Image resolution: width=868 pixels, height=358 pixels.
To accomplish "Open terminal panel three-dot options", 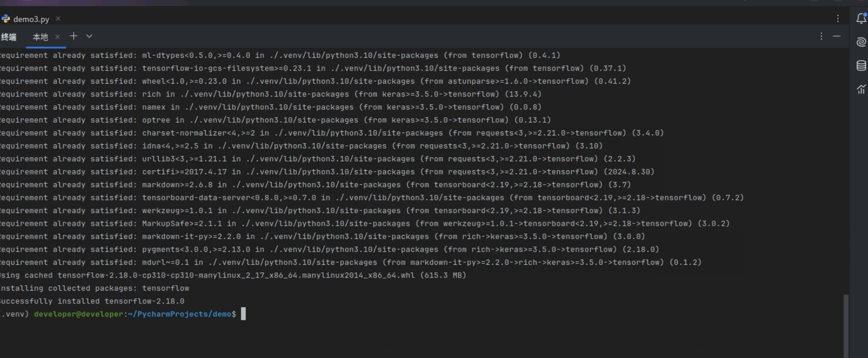I will 821,36.
